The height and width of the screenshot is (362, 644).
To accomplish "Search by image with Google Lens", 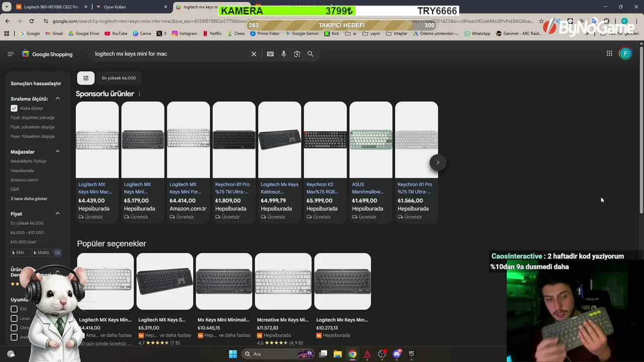I will click(x=297, y=54).
